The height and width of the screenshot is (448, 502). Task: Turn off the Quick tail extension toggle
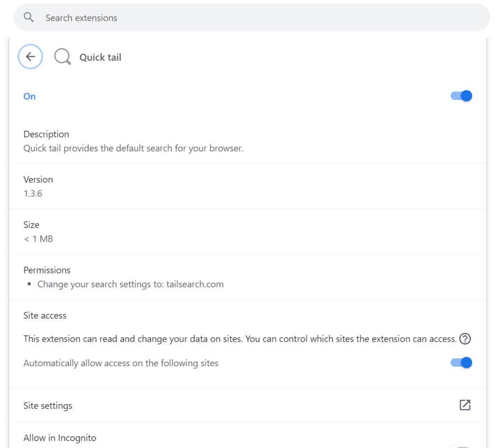(461, 96)
